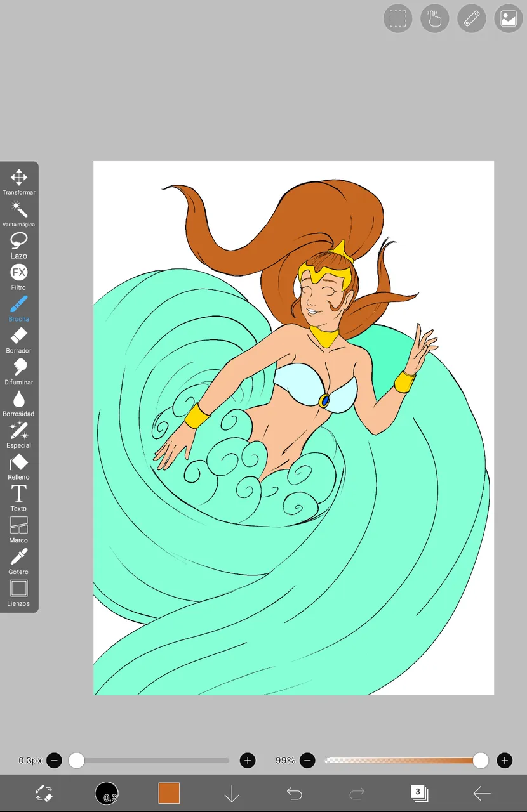Screen dimensions: 527x812
Task: Open the Lienzos canvas tool
Action: (x=18, y=594)
